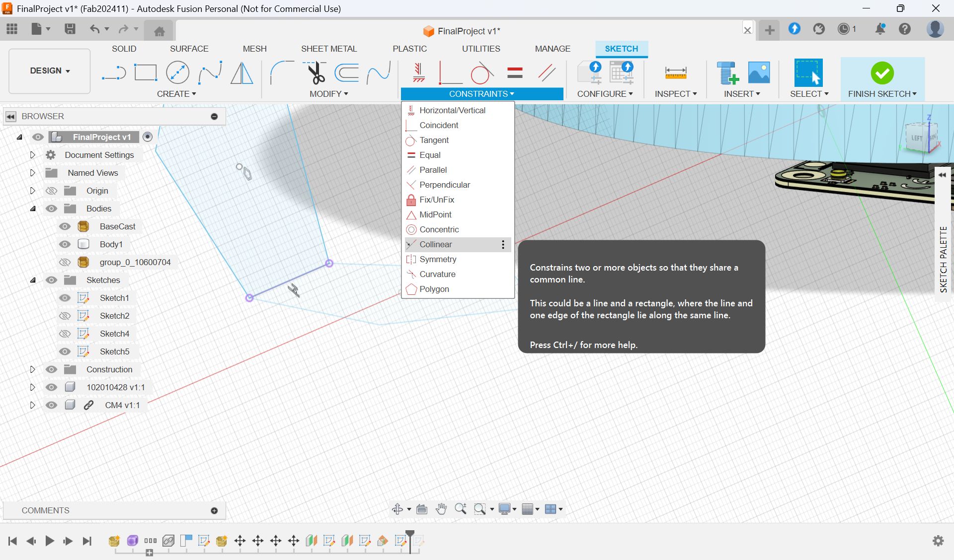This screenshot has height=560, width=954.
Task: Switch to the SHEET METAL tab
Action: point(328,49)
